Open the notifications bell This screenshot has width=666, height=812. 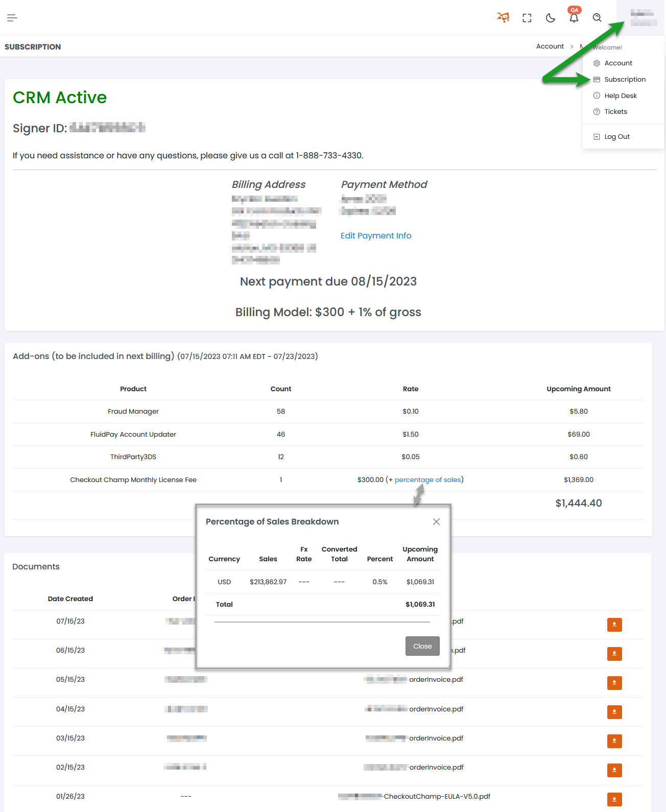pos(574,18)
